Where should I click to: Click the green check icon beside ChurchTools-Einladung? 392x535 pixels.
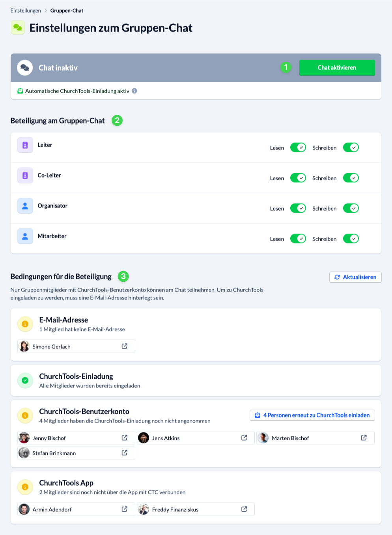coord(25,380)
